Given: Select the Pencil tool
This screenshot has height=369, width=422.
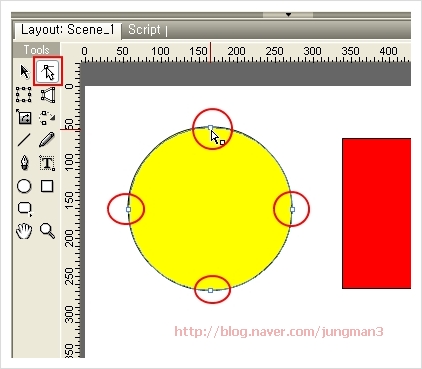Looking at the screenshot, I should (x=47, y=140).
